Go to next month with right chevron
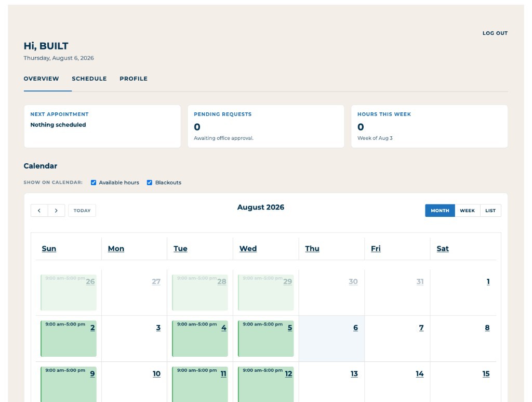532x402 pixels. [x=56, y=211]
